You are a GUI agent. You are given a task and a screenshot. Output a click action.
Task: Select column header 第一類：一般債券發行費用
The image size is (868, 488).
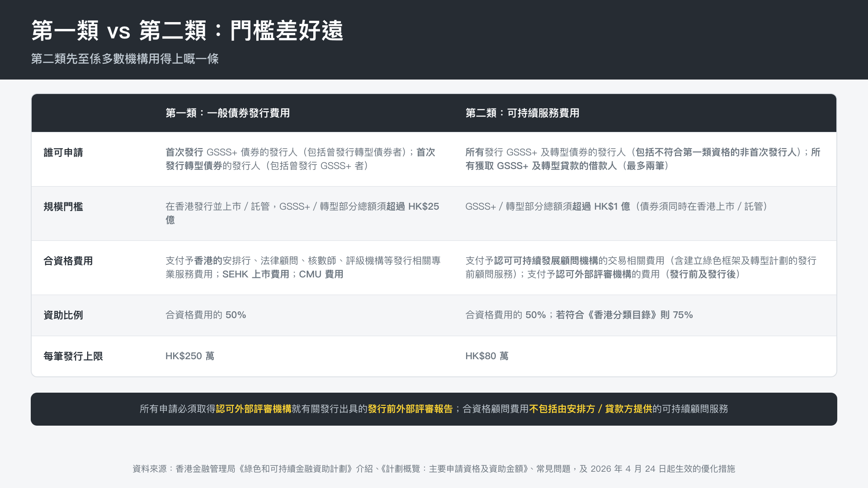coord(227,113)
